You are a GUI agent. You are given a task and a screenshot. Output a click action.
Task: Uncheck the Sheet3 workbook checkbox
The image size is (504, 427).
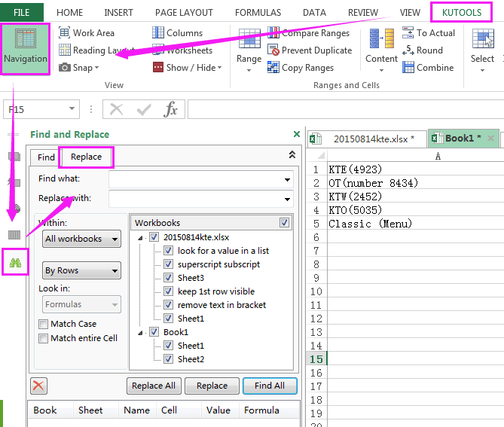(169, 278)
